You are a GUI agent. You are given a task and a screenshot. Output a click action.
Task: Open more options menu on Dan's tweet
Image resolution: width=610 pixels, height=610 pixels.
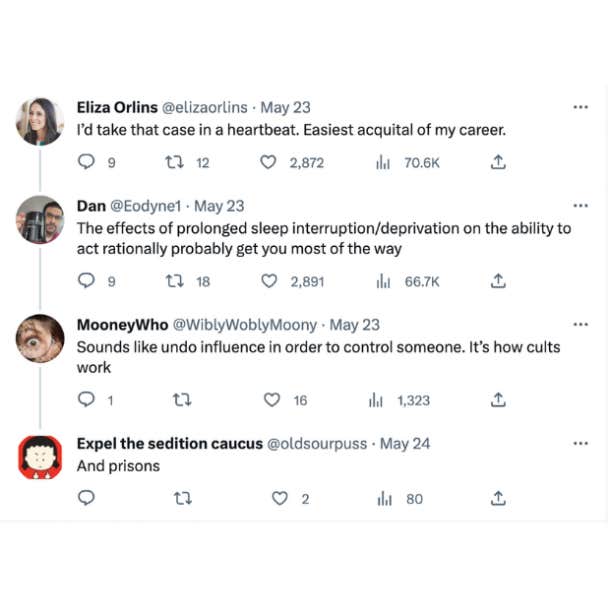tap(580, 205)
